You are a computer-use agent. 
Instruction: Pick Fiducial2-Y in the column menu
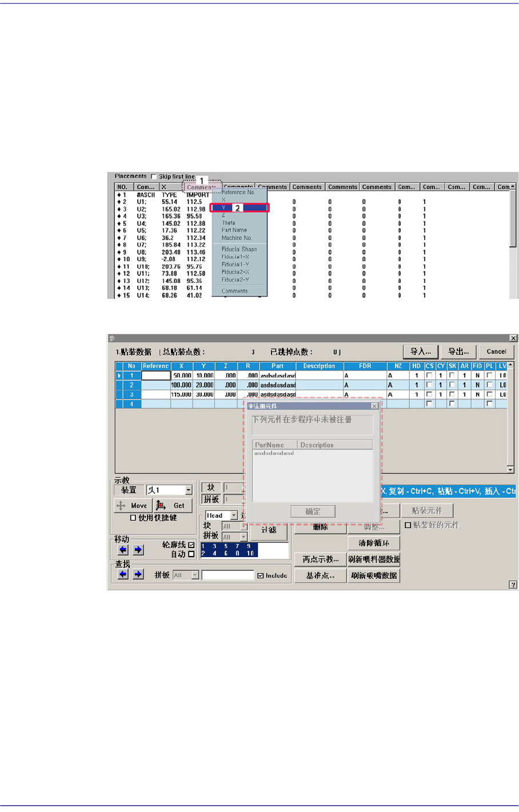[x=235, y=280]
